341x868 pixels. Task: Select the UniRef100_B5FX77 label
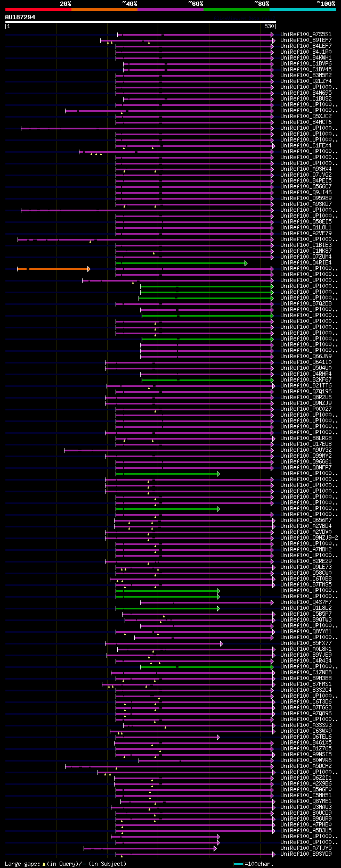(x=306, y=643)
